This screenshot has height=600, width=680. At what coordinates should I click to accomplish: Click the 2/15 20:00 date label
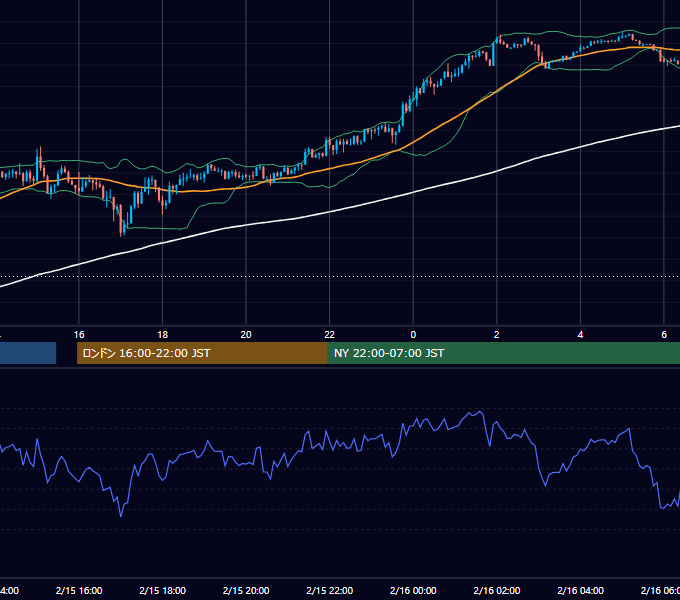(246, 590)
